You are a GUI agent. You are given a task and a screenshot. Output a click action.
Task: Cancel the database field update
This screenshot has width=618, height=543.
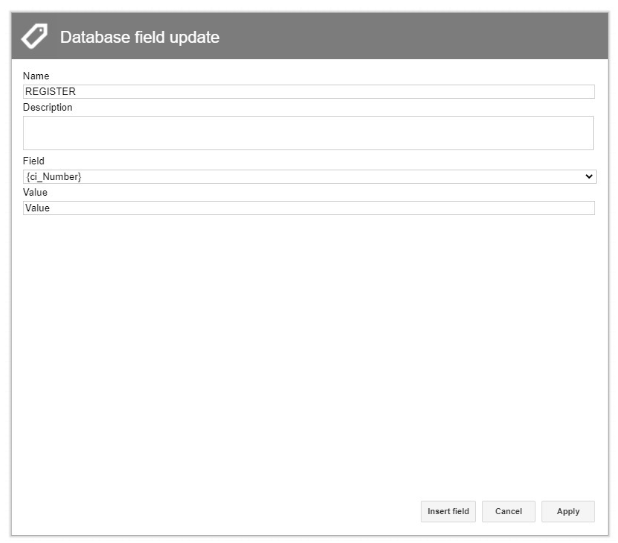click(x=508, y=511)
